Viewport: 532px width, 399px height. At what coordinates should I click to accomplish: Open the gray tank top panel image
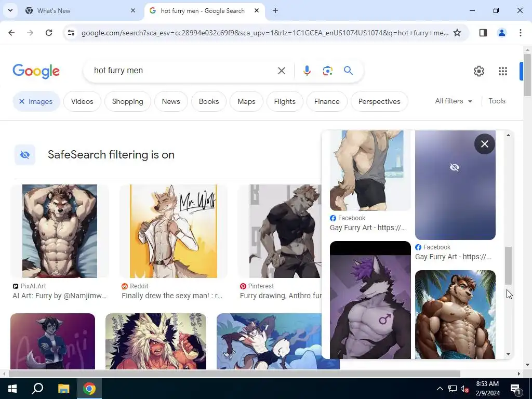pyautogui.click(x=370, y=170)
